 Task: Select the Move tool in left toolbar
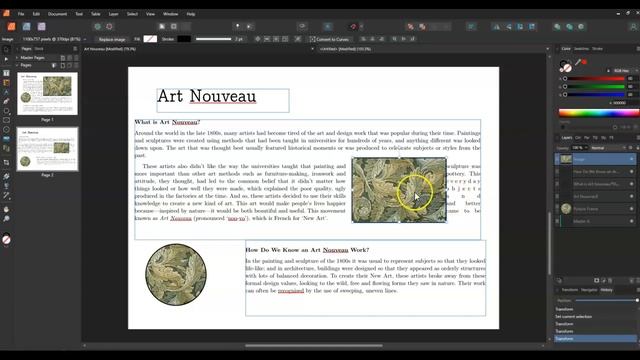(6, 49)
